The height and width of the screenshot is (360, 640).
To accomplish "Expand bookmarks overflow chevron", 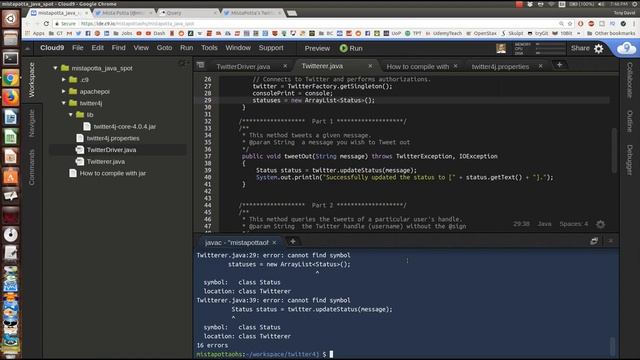I will tap(578, 33).
